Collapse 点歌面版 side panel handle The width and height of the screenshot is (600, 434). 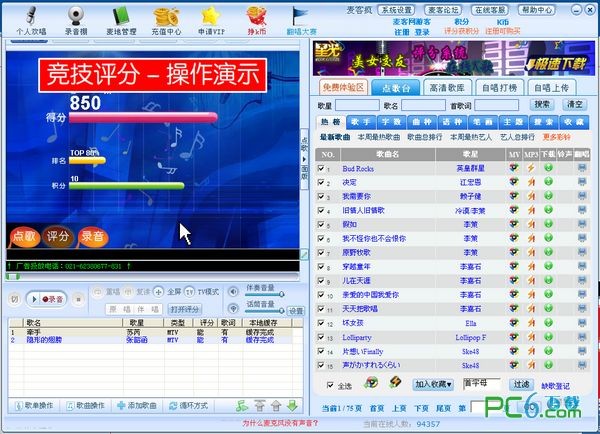pos(305,159)
